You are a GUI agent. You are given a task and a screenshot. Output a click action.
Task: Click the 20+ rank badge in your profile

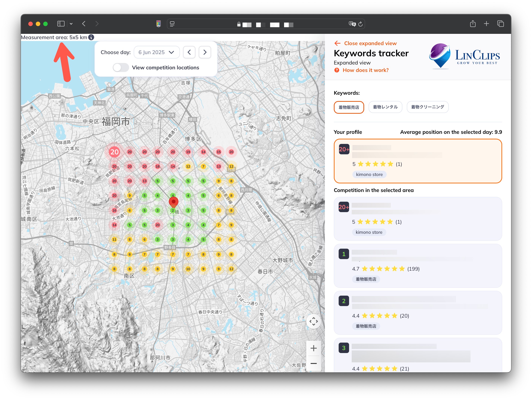coord(344,149)
